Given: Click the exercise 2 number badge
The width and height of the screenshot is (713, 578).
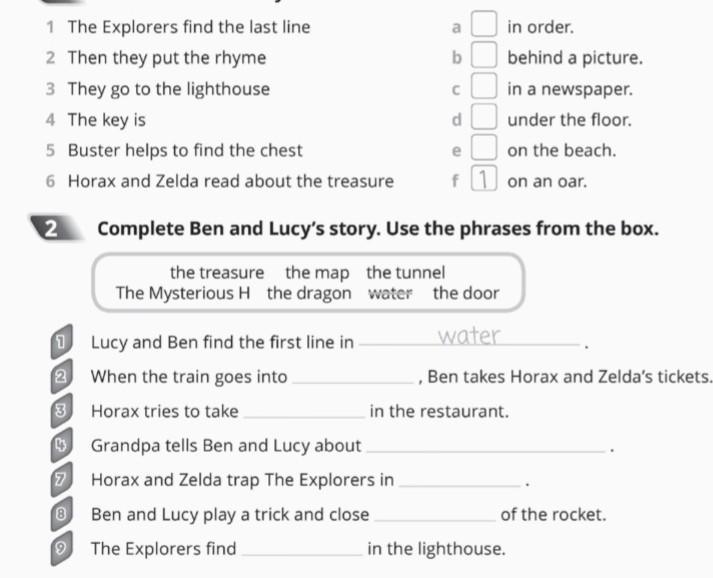Looking at the screenshot, I should (53, 228).
